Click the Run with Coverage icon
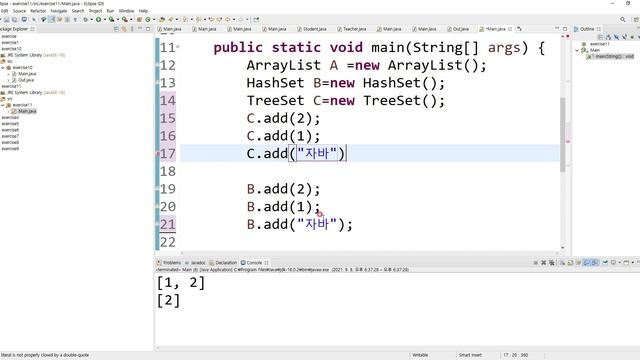Viewport: 640px width, 360px height. [111, 19]
